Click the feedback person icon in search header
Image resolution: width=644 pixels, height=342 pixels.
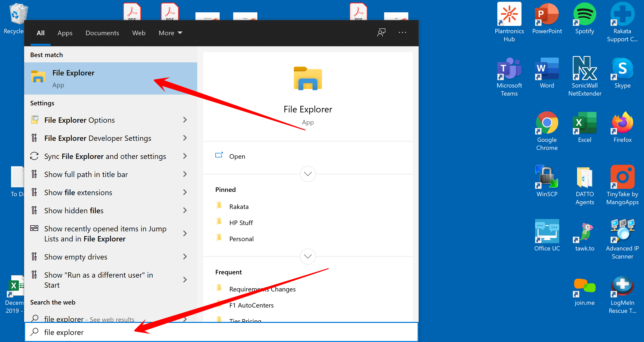click(x=381, y=32)
